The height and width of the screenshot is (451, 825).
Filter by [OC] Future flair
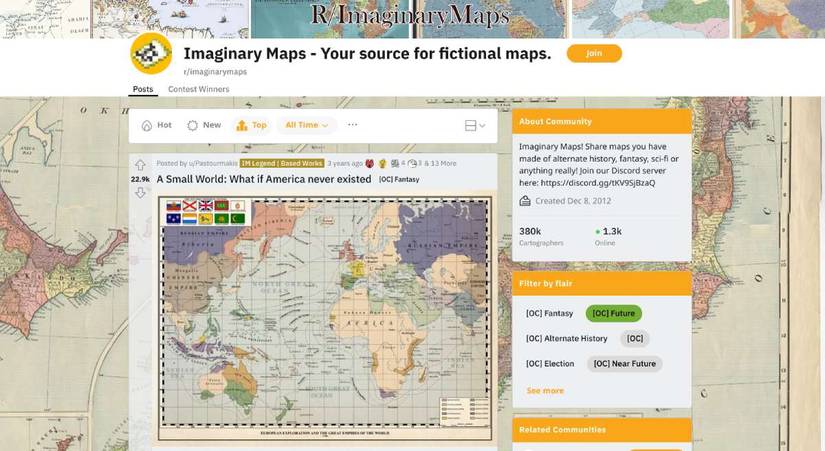pyautogui.click(x=613, y=313)
